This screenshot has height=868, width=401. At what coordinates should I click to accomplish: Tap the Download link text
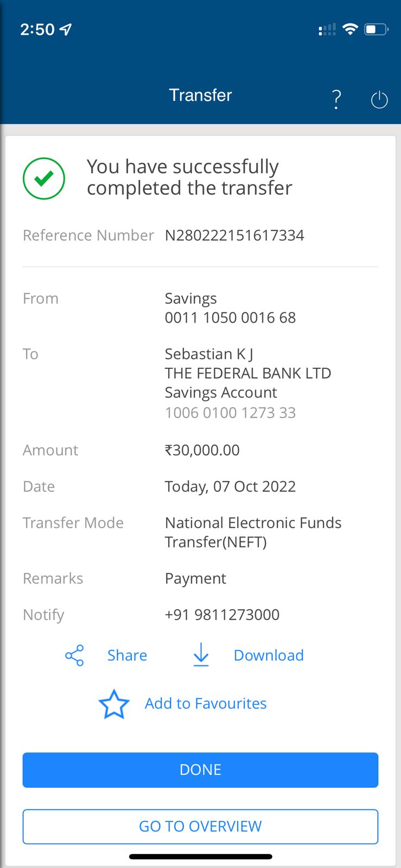269,655
